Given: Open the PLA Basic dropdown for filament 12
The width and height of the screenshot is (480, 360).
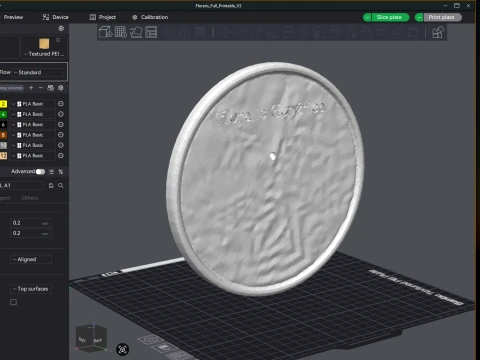Looking at the screenshot, I should [32, 156].
